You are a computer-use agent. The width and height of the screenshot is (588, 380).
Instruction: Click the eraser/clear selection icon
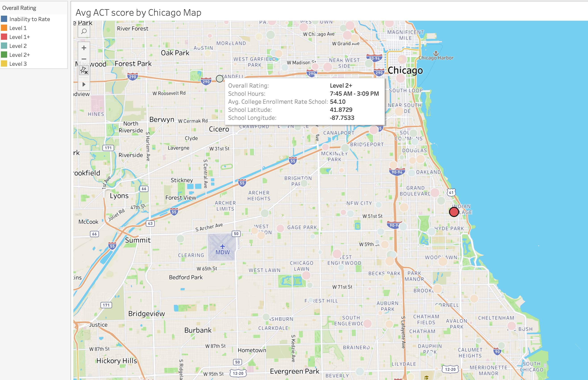coord(84,72)
